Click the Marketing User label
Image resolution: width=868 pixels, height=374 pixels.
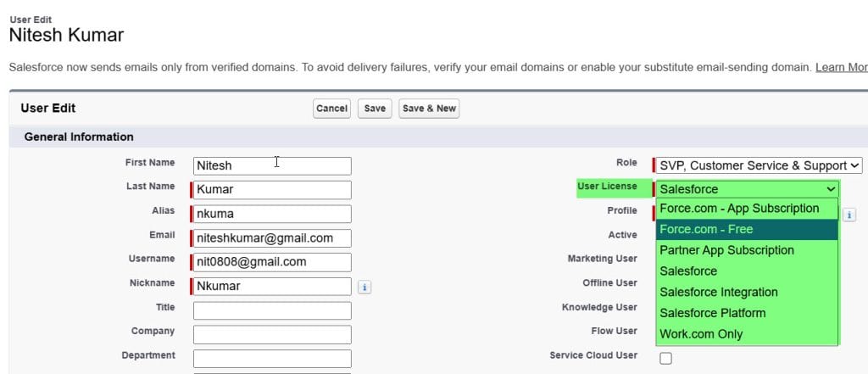(603, 259)
